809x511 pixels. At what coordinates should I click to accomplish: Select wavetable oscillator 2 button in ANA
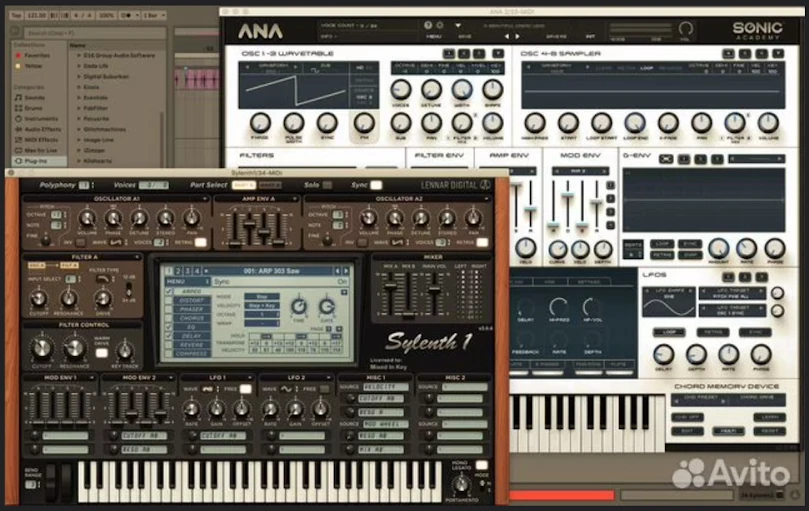(x=464, y=53)
